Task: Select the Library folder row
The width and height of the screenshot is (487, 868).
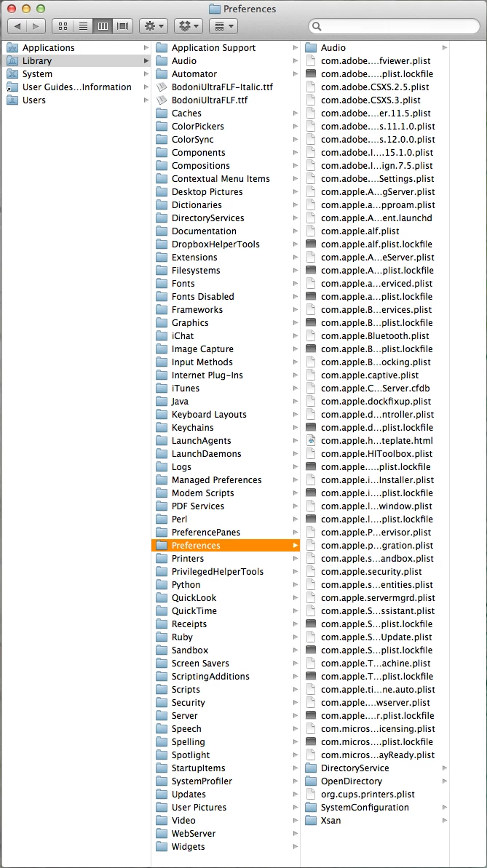Action: point(76,61)
